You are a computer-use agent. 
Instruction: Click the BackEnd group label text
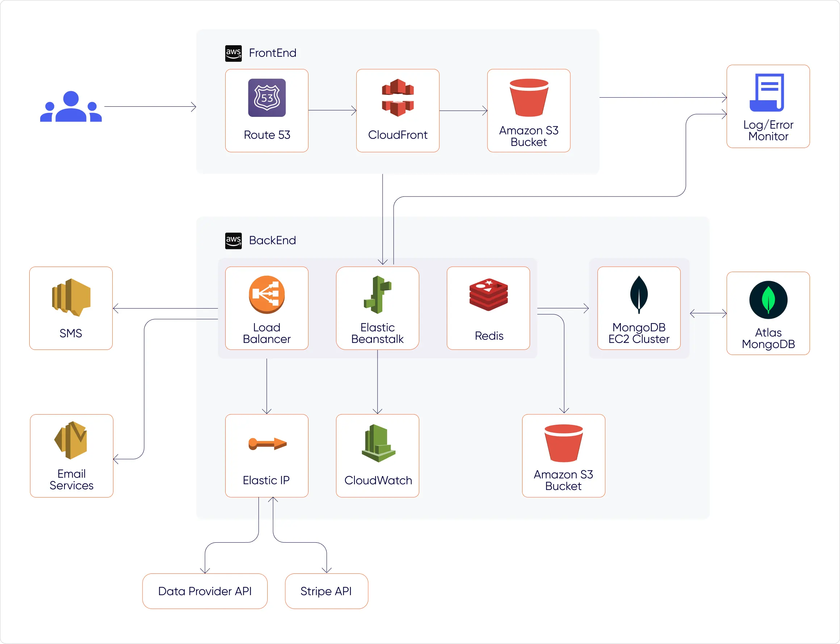272,240
